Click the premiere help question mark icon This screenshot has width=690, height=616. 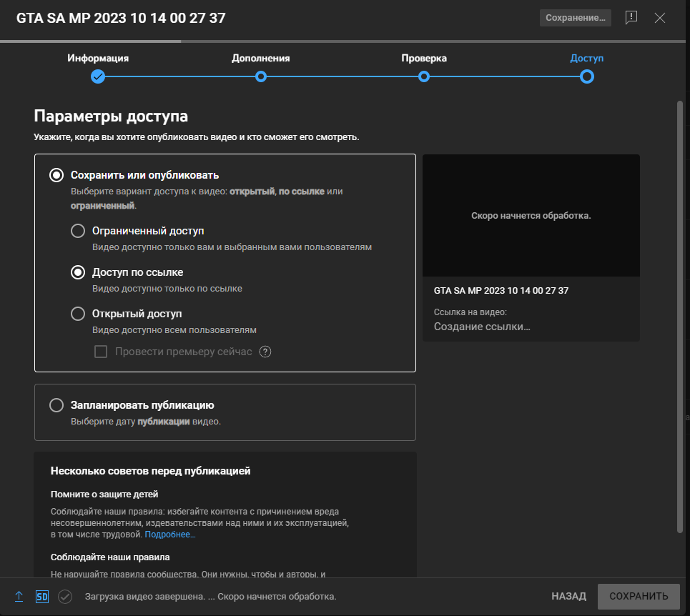[x=265, y=352]
